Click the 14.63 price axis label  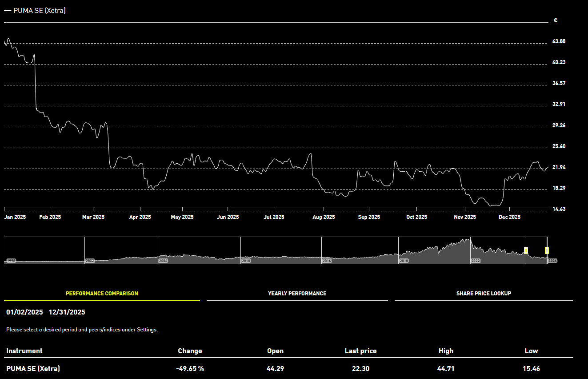(559, 209)
